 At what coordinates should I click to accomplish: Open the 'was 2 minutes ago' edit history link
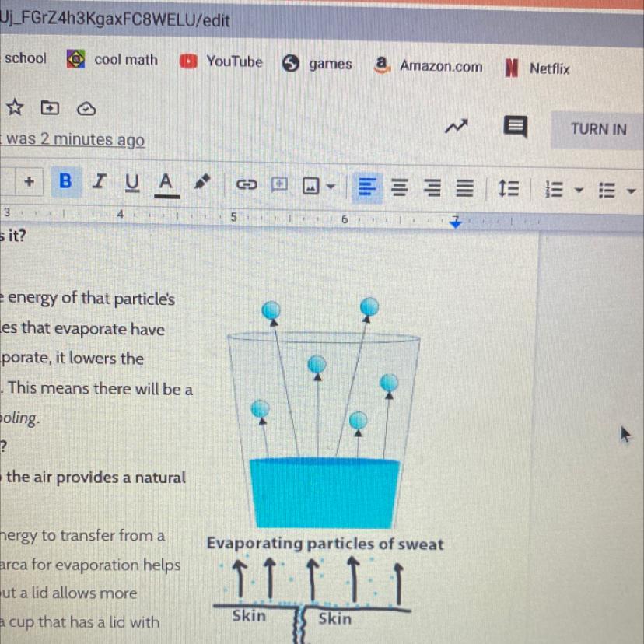72,140
